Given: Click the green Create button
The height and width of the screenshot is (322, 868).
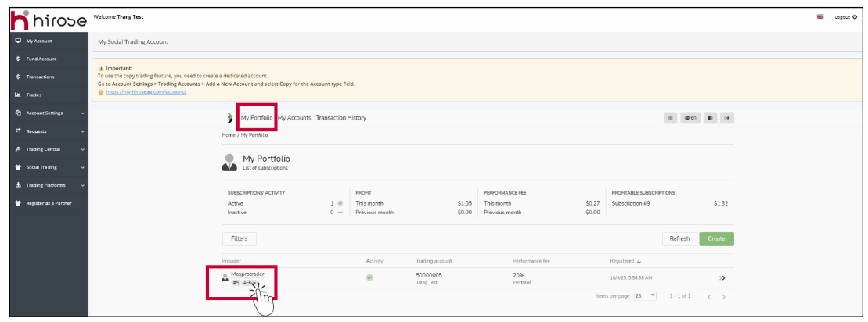Looking at the screenshot, I should [x=716, y=238].
